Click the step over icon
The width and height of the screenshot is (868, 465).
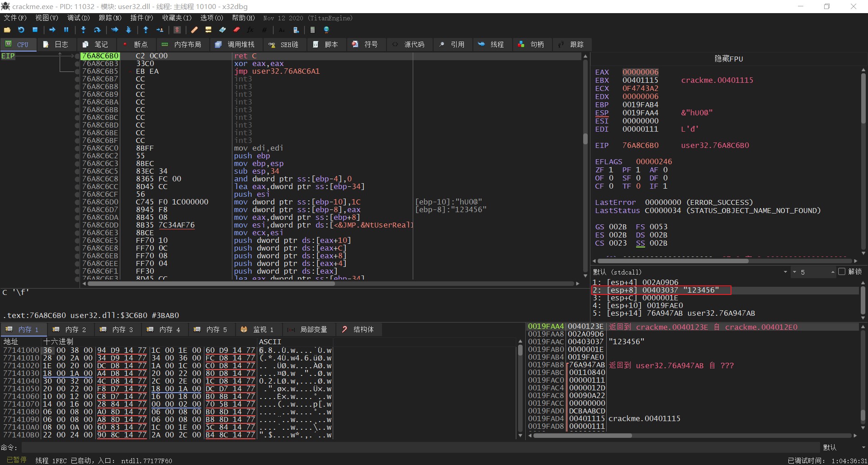(x=97, y=30)
